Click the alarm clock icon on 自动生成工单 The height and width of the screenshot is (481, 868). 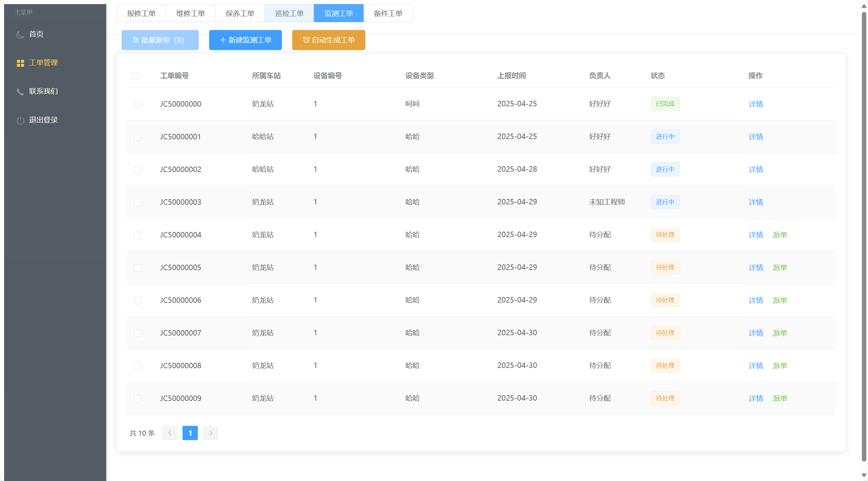click(x=306, y=40)
